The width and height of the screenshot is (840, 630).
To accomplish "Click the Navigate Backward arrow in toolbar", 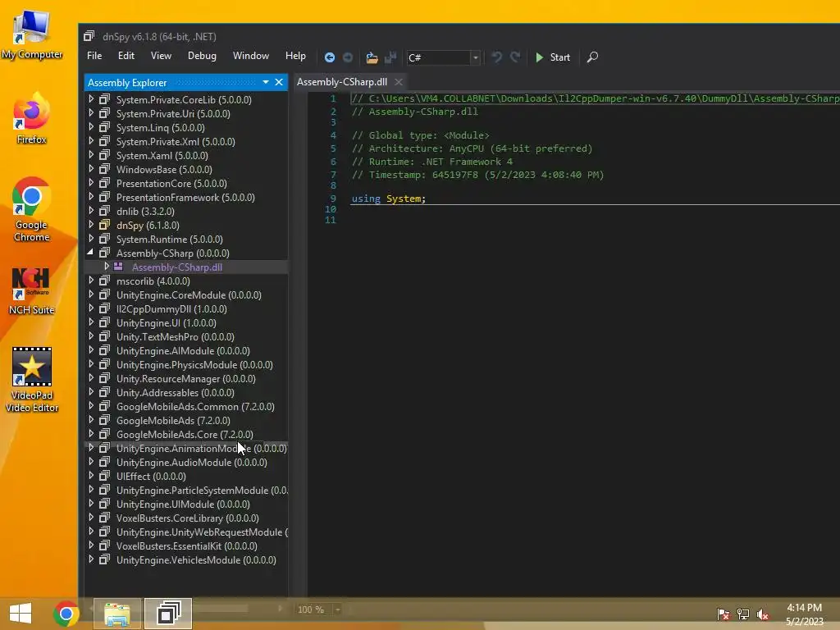I will pos(330,57).
